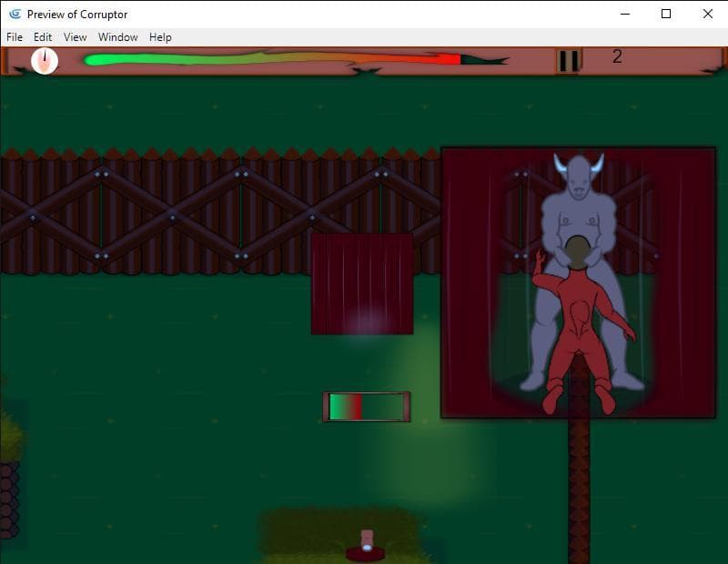The height and width of the screenshot is (564, 728).
Task: Click the large red curtain popup panel
Action: [x=578, y=283]
